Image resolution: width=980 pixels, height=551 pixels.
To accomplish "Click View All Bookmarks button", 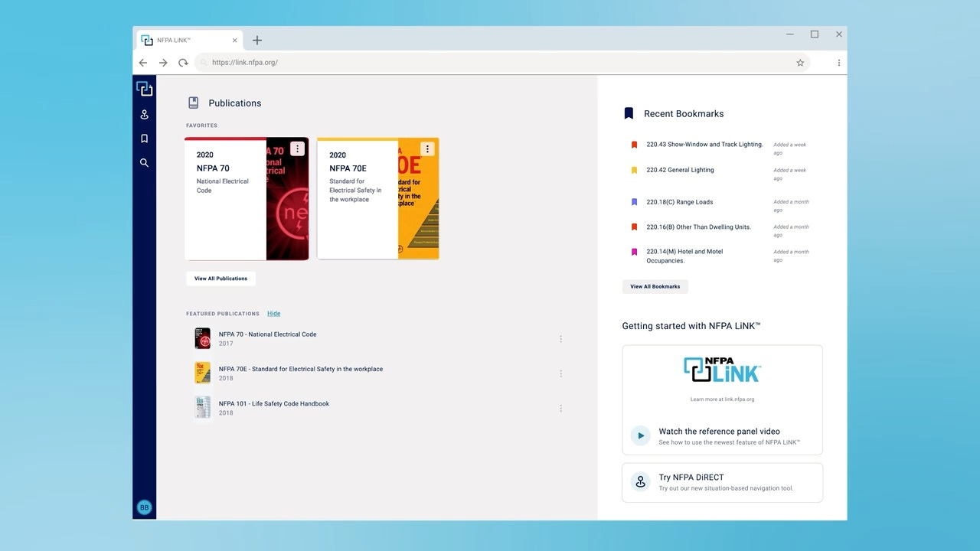I will tap(655, 286).
